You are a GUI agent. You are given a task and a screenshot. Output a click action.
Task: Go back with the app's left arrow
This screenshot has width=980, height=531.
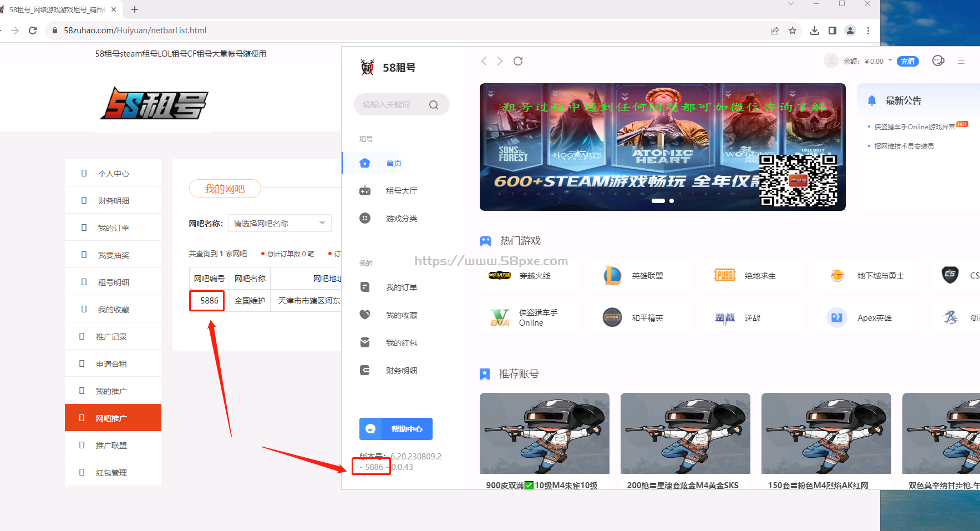[x=484, y=61]
